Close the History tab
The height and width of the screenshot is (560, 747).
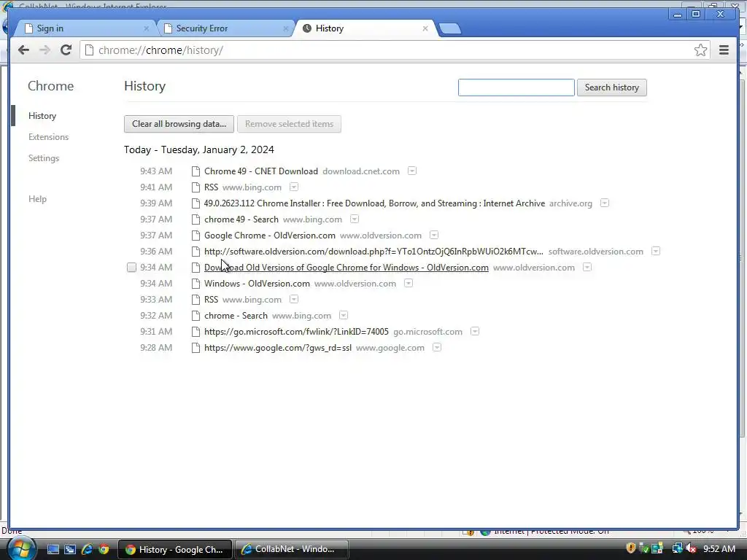pos(425,28)
